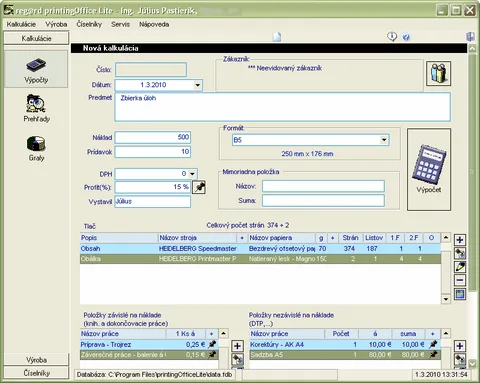Click the help question mark icon
This screenshot has width=480, height=383.
(x=406, y=37)
